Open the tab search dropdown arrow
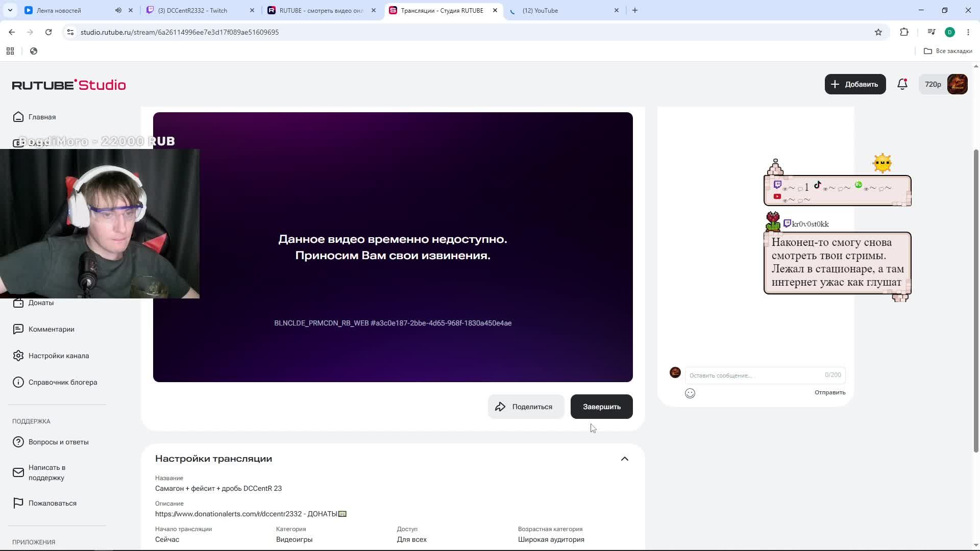980x551 pixels. click(10, 10)
